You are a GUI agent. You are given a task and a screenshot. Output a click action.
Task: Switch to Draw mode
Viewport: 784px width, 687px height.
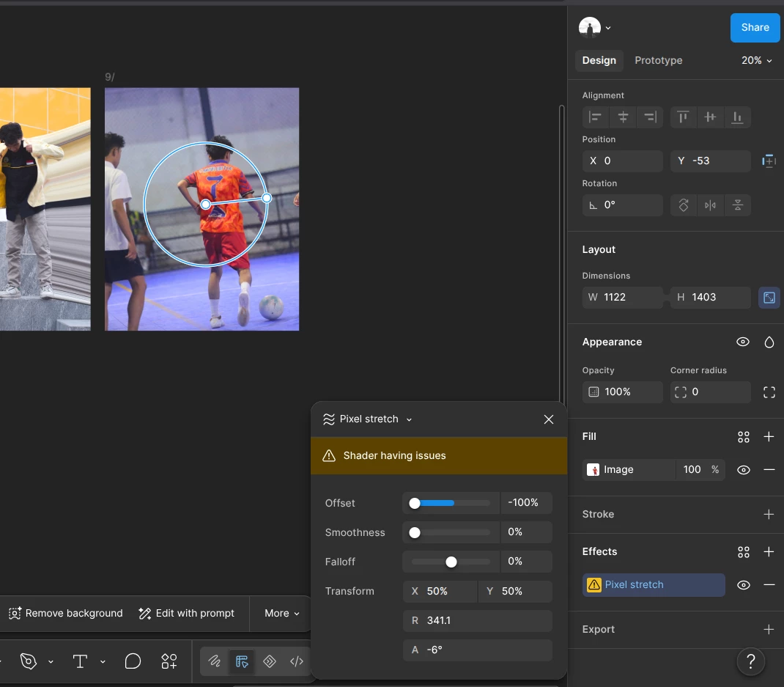pos(215,661)
